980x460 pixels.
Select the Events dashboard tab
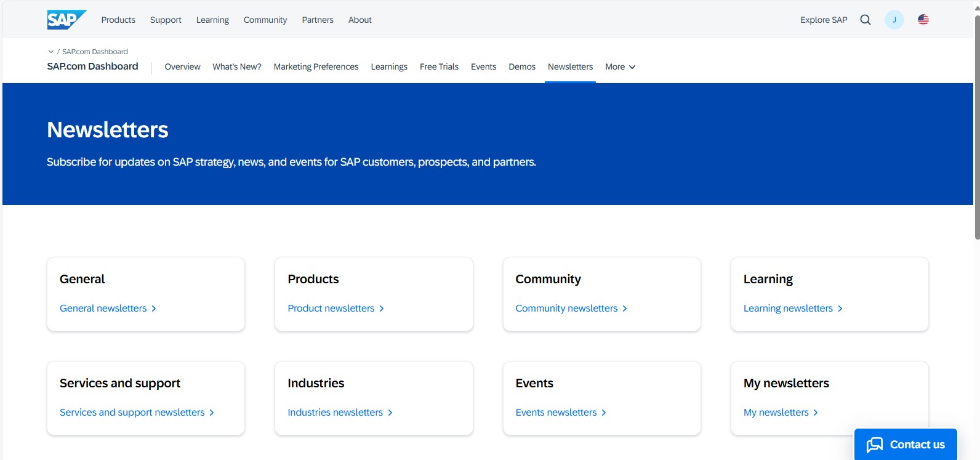[x=483, y=67]
